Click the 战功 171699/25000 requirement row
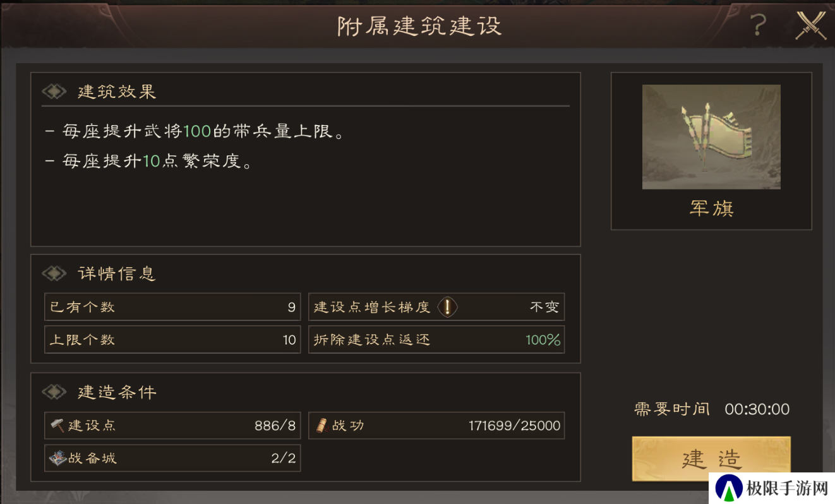 coord(436,426)
